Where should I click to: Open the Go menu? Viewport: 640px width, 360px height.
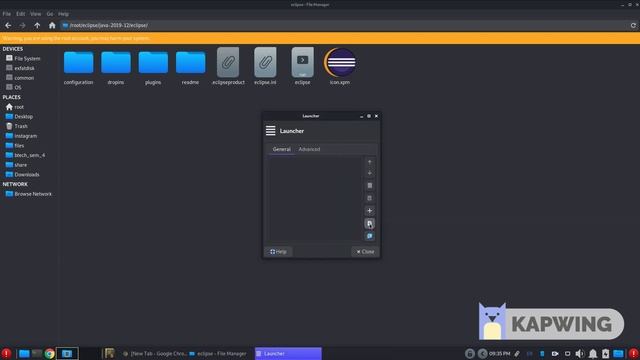click(50, 14)
